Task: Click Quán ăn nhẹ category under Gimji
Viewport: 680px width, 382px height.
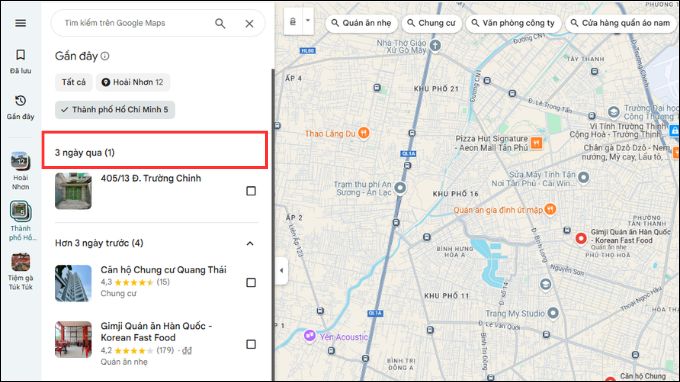Action: click(x=124, y=362)
